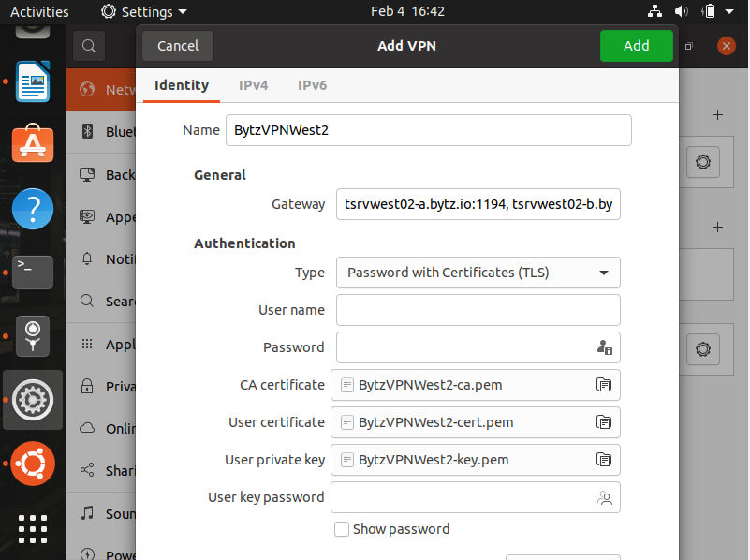Viewport: 750px width, 560px height.
Task: Click the file chooser icon for User private key
Action: (604, 460)
